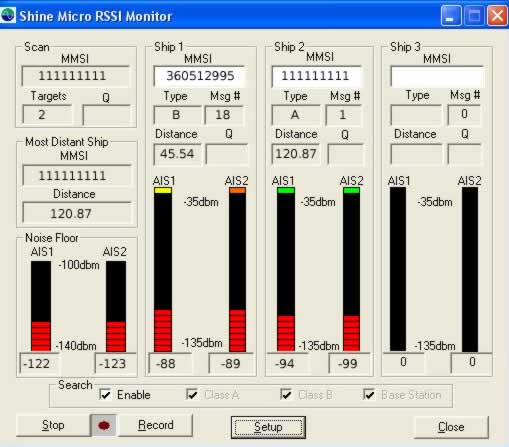509x447 pixels.
Task: Click the Ship 3 Q field
Action: click(x=464, y=154)
